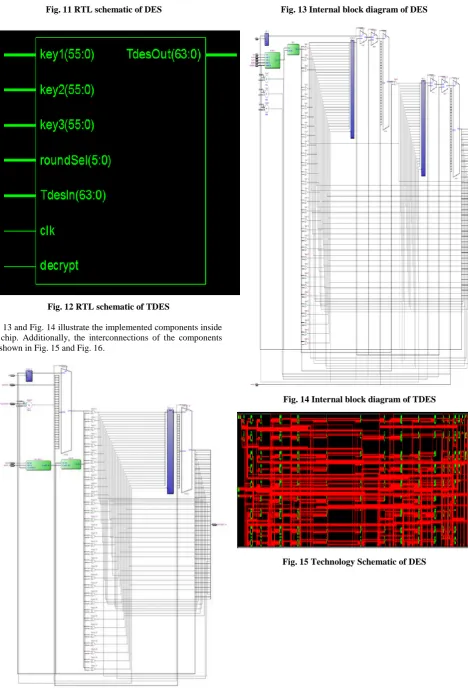This screenshot has height=692, width=468.
Task: Click the 'Fig. 12 RTL schematic of TDES' caption
Action: coord(108,307)
